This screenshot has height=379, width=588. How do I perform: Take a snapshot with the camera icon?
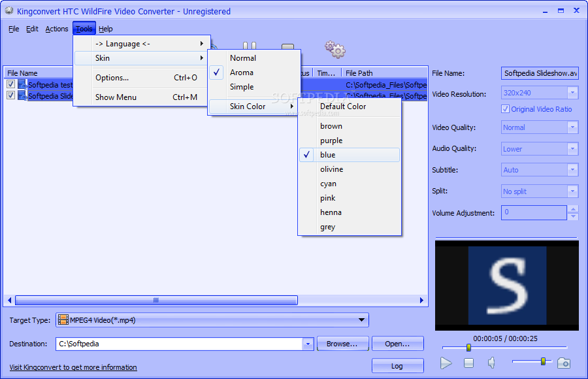564,363
